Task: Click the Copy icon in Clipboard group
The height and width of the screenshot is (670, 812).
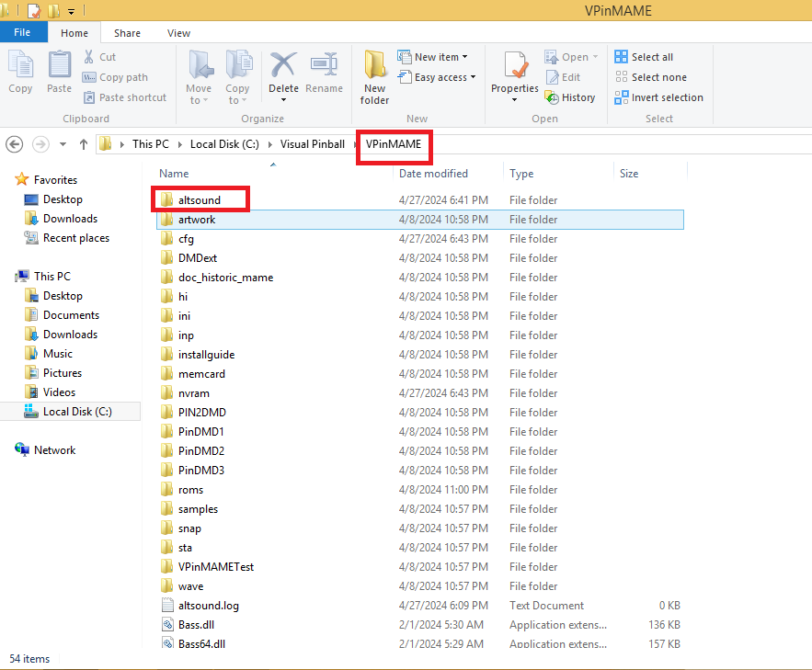Action: (x=21, y=64)
